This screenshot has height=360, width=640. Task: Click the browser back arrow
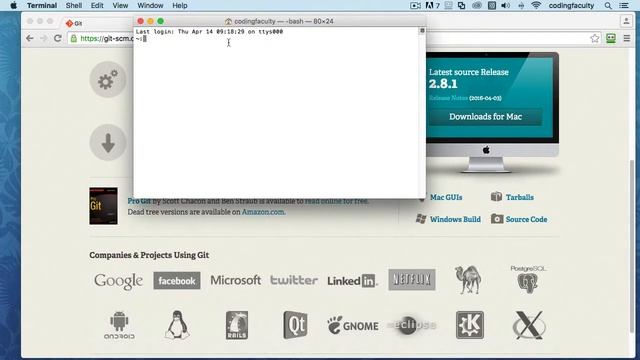coord(29,38)
